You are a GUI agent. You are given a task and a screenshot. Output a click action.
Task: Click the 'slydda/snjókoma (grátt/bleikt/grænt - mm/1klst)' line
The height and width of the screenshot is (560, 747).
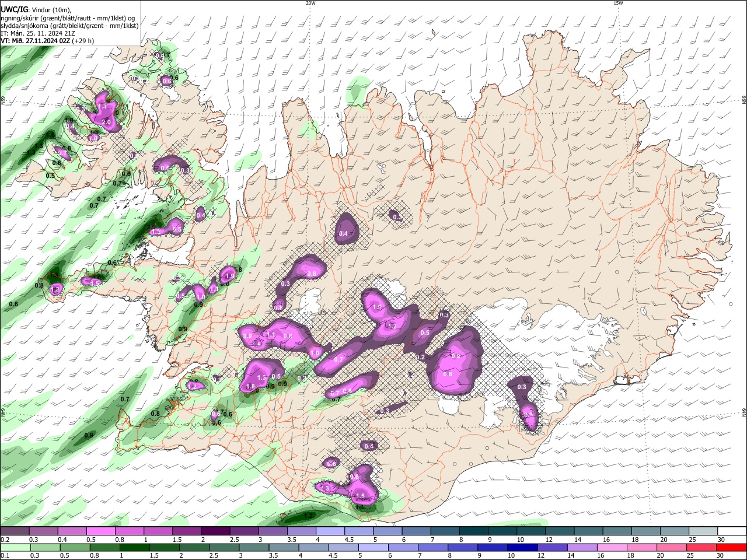[x=69, y=26]
